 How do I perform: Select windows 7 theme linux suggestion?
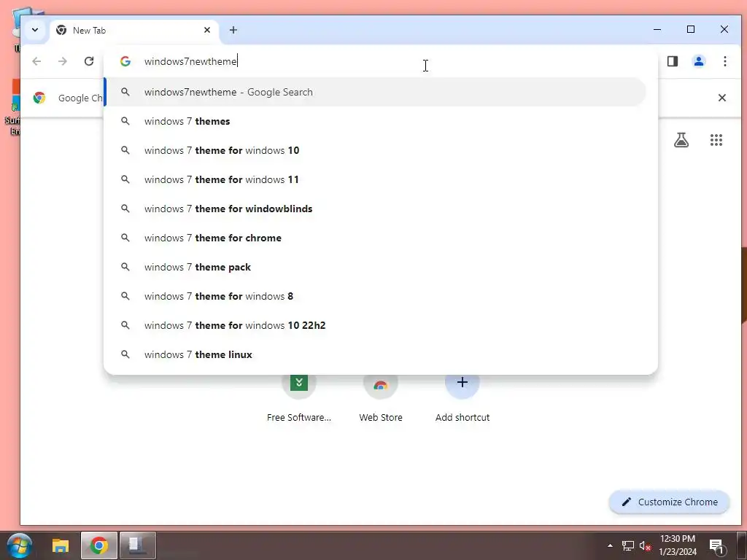[375, 354]
